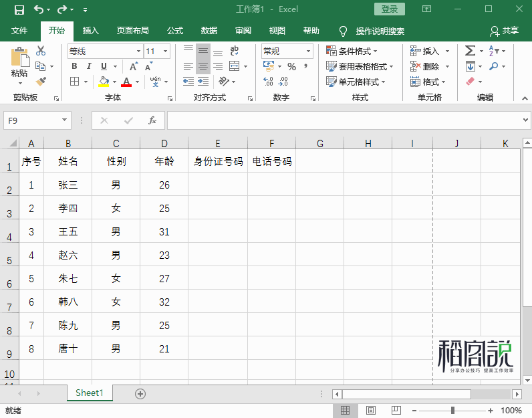Viewport: 532px width, 418px height.
Task: Expand the number format dropdown 常规
Action: 309,51
